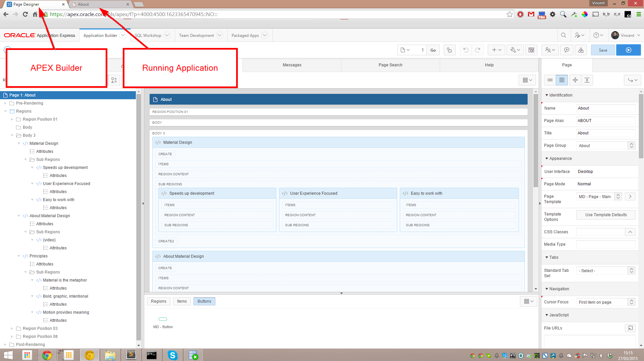The height and width of the screenshot is (361, 644).
Task: Open the Page Group dropdown
Action: click(606, 145)
